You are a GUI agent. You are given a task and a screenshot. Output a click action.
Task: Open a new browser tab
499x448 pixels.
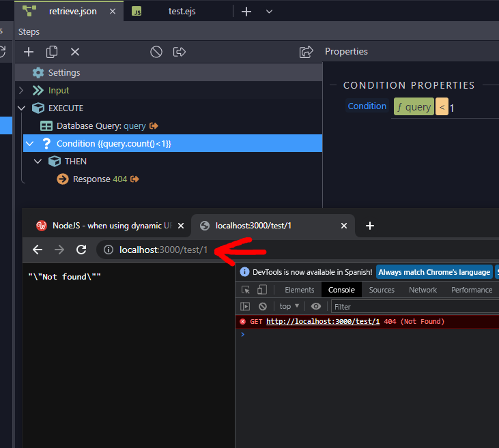click(x=370, y=226)
